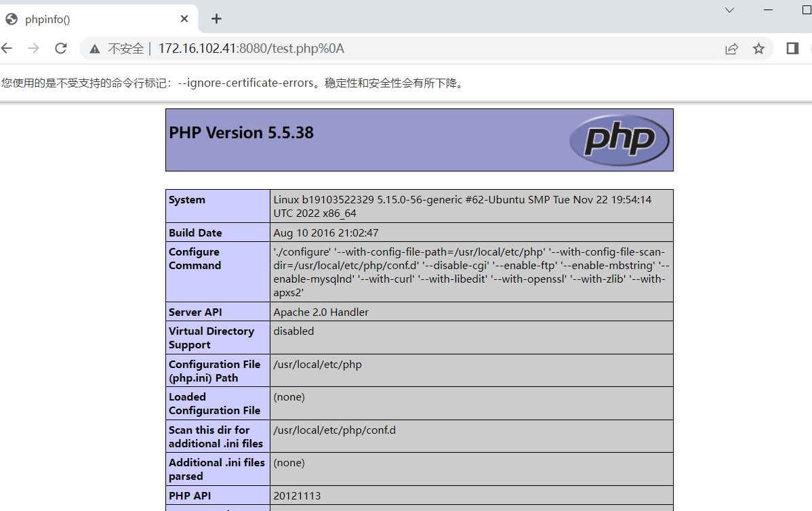Click the PHP API label
The width and height of the screenshot is (812, 511).
(190, 495)
